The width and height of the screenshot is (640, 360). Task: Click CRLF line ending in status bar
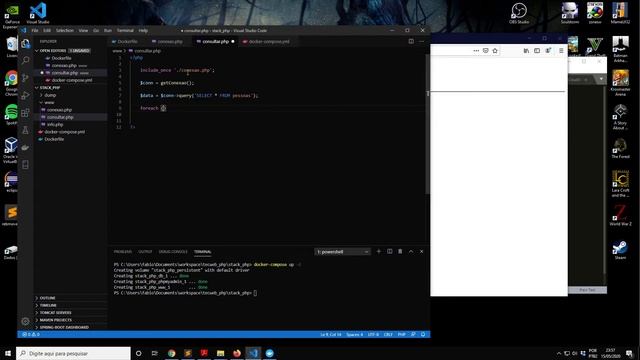coord(388,334)
